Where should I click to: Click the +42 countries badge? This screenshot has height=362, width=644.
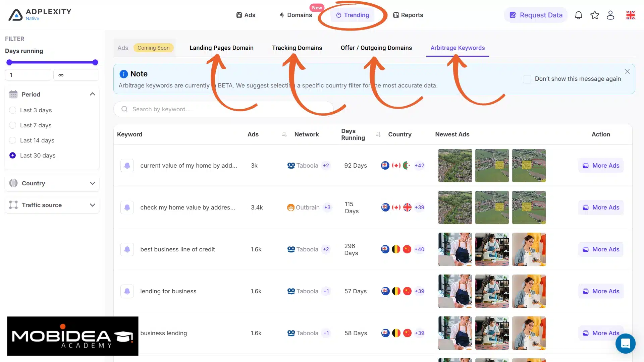419,166
